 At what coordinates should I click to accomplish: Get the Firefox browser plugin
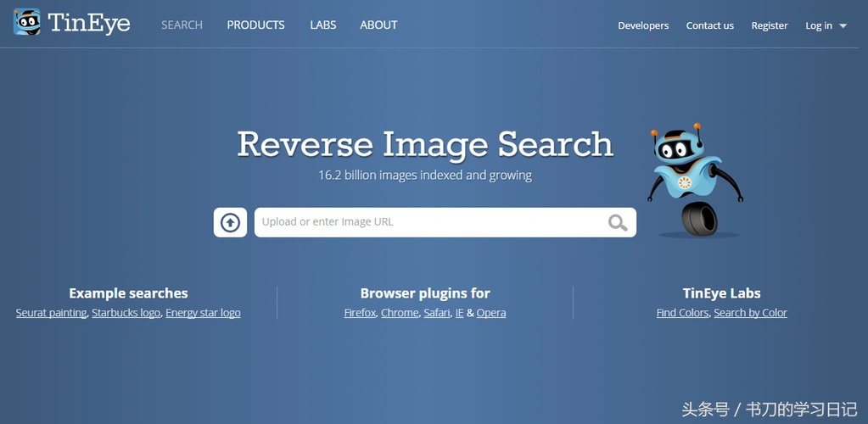point(360,313)
